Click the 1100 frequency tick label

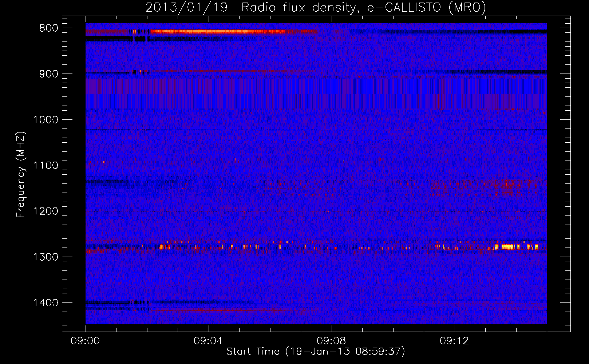pyautogui.click(x=46, y=166)
